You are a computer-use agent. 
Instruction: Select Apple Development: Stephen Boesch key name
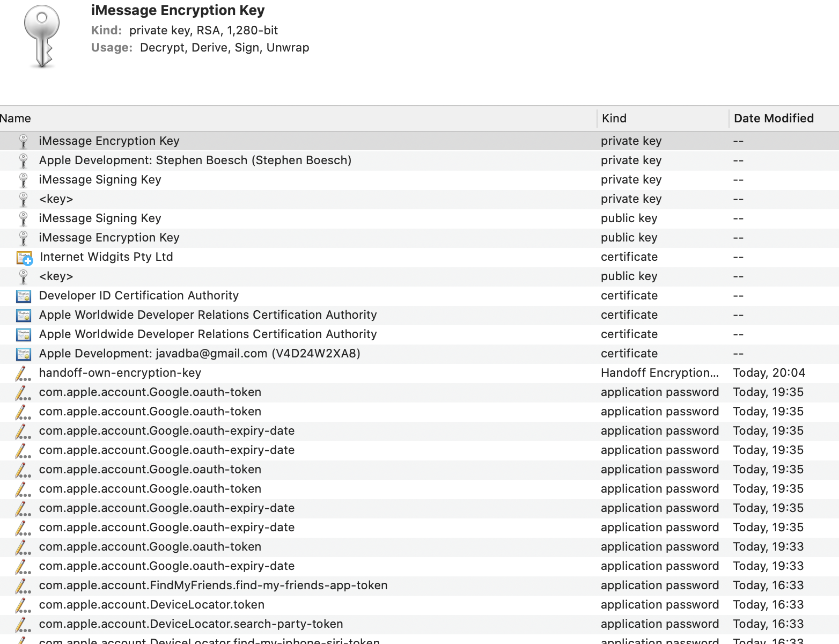[x=195, y=160]
